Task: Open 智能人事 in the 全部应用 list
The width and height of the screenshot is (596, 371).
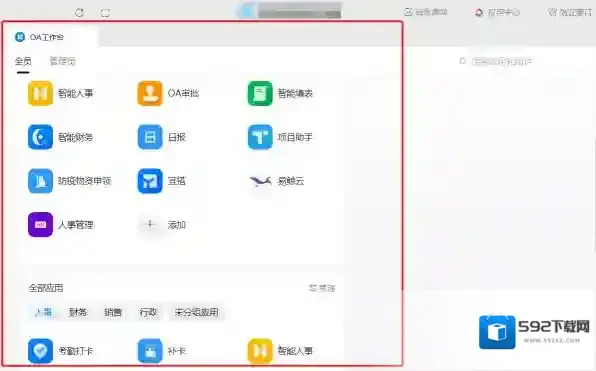Action: click(280, 350)
